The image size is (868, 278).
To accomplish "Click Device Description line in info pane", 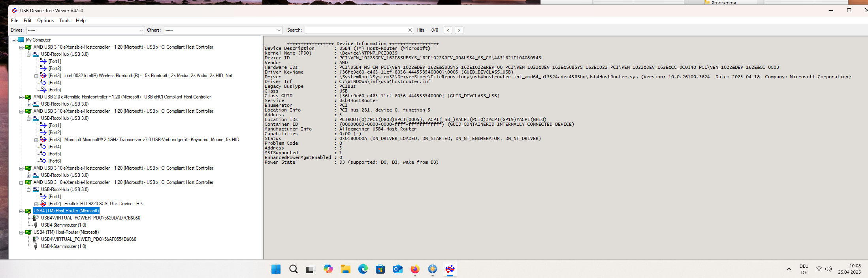I will point(347,48).
